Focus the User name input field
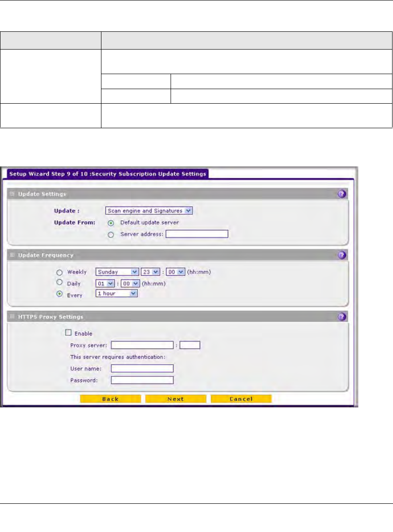Image resolution: width=393 pixels, height=532 pixels. pyautogui.click(x=142, y=368)
